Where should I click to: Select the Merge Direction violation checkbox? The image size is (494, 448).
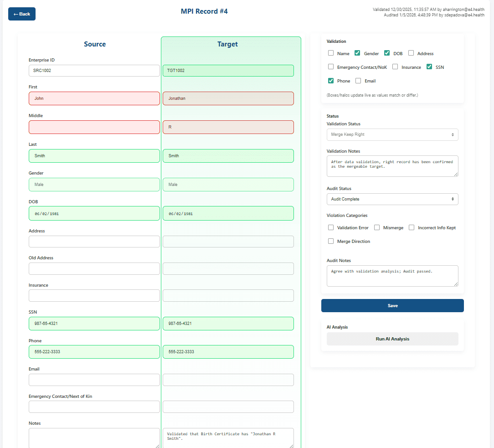tap(331, 241)
